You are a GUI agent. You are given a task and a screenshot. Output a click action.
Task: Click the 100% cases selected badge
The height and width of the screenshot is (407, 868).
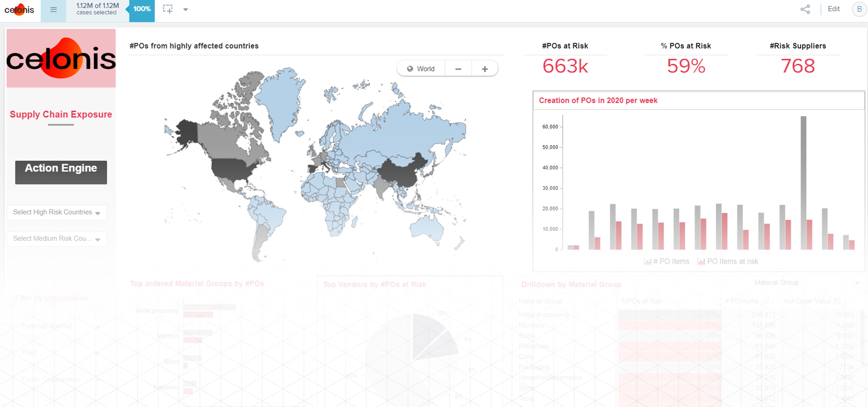pyautogui.click(x=142, y=9)
